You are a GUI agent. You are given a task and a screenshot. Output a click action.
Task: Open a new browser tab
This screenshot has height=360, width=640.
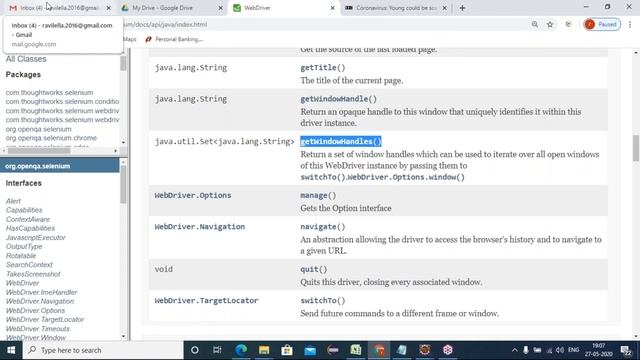[x=462, y=8]
